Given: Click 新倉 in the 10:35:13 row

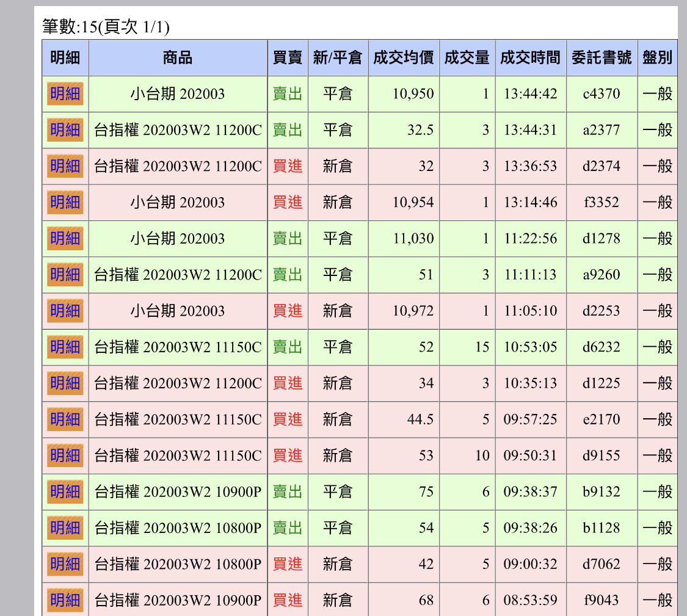Looking at the screenshot, I should click(338, 383).
